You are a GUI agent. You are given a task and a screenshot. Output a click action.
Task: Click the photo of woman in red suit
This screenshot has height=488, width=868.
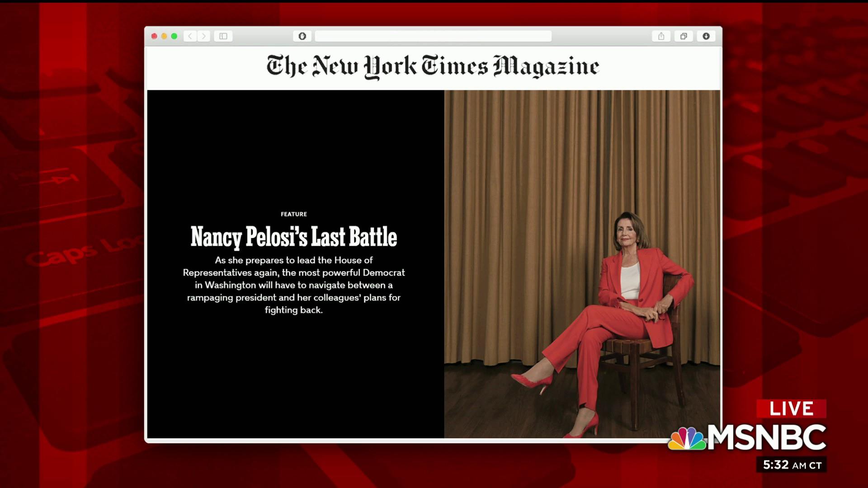(582, 264)
